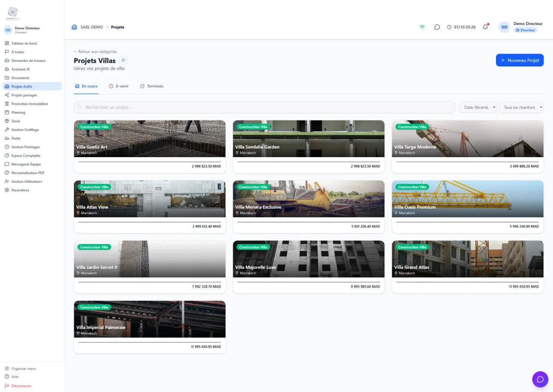Viewport: 553px width, 392px height.
Task: Click the À traiter flag icon
Action: click(x=7, y=52)
